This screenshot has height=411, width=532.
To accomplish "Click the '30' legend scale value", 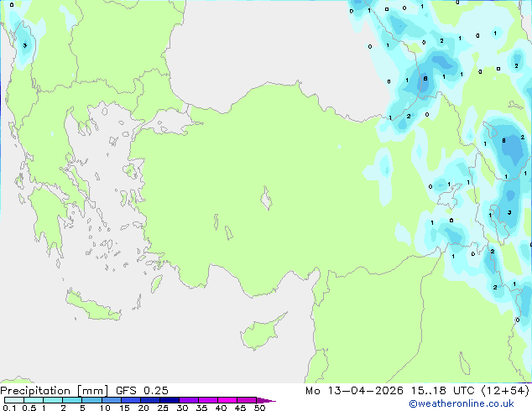I will [x=182, y=408].
